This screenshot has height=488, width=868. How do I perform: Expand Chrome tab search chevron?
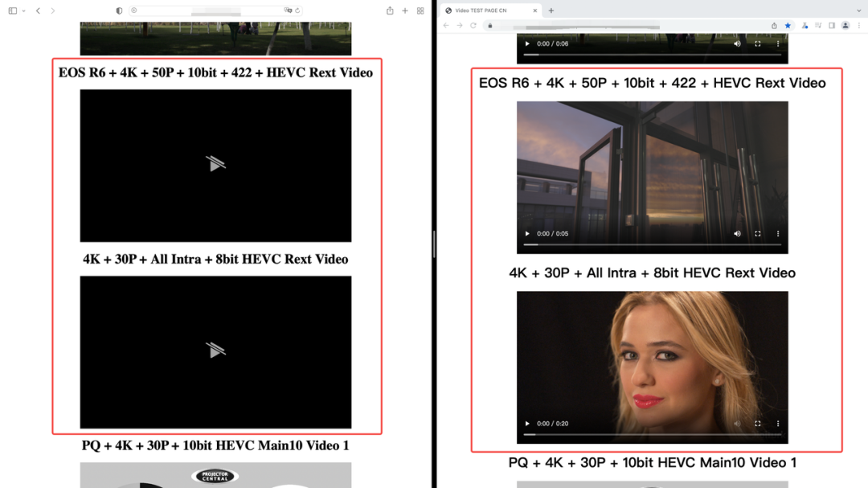[858, 10]
